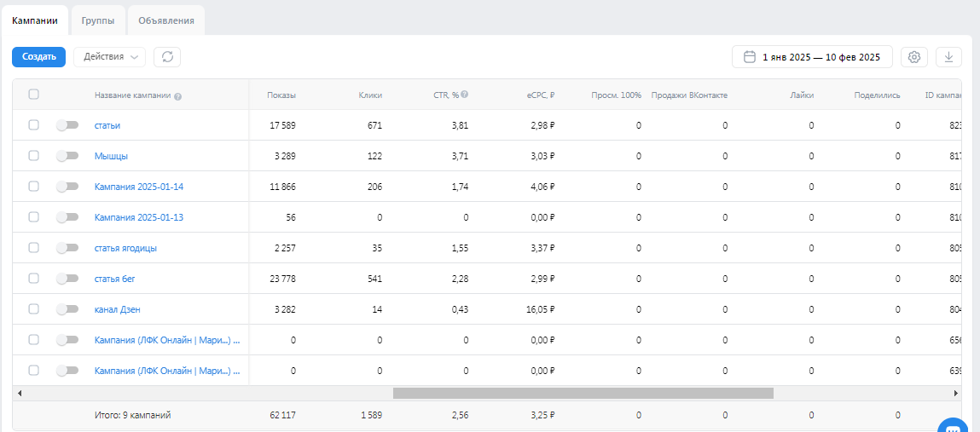Click the Создать button
The width and height of the screenshot is (980, 432).
point(38,57)
